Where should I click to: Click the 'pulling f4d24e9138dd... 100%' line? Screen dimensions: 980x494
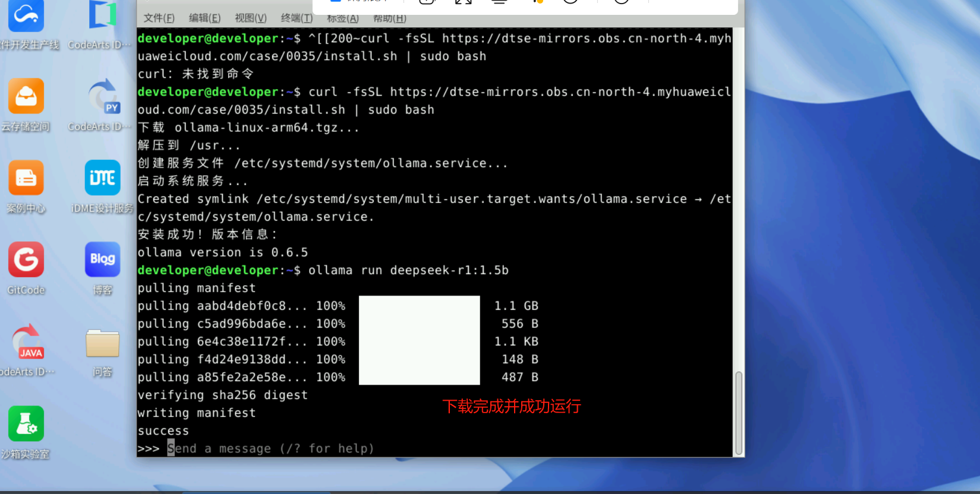point(241,359)
